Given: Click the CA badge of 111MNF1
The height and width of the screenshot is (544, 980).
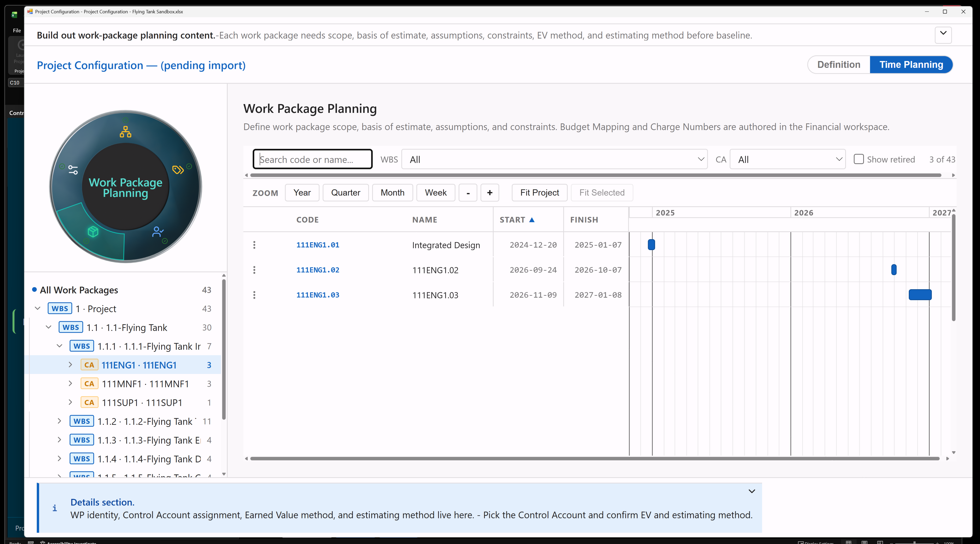Looking at the screenshot, I should 89,383.
